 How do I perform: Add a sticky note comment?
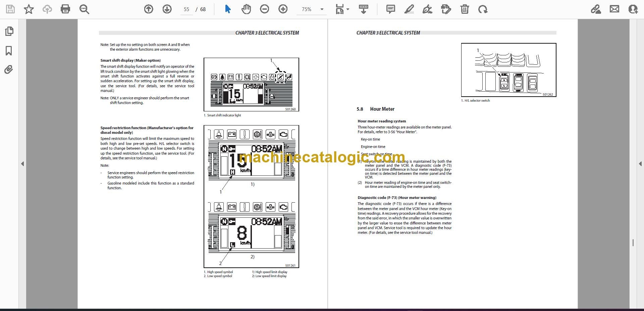(391, 9)
